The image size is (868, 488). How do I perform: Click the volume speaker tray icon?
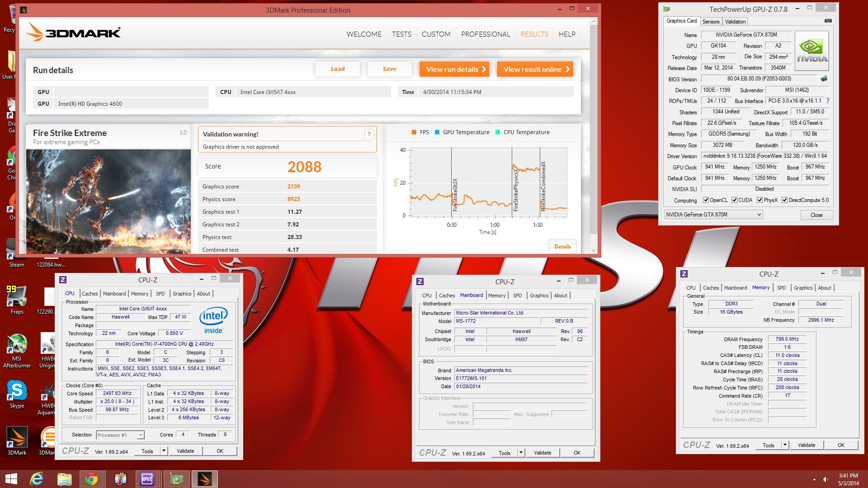(x=826, y=479)
